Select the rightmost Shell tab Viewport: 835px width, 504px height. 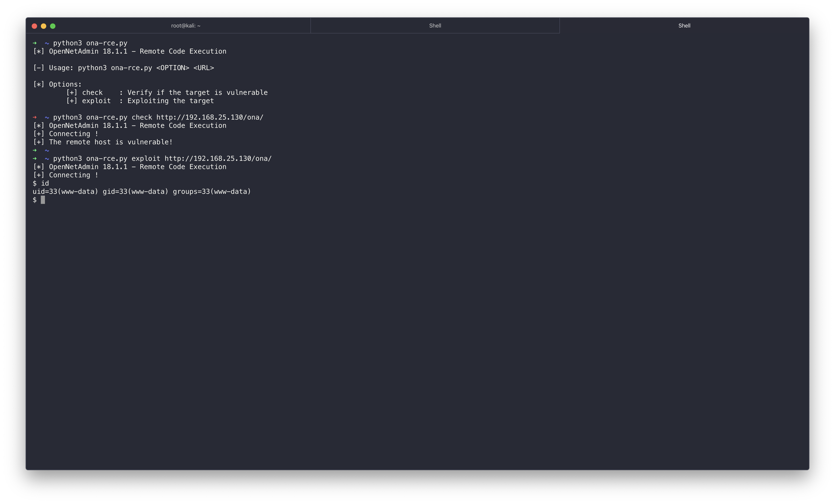(x=684, y=26)
